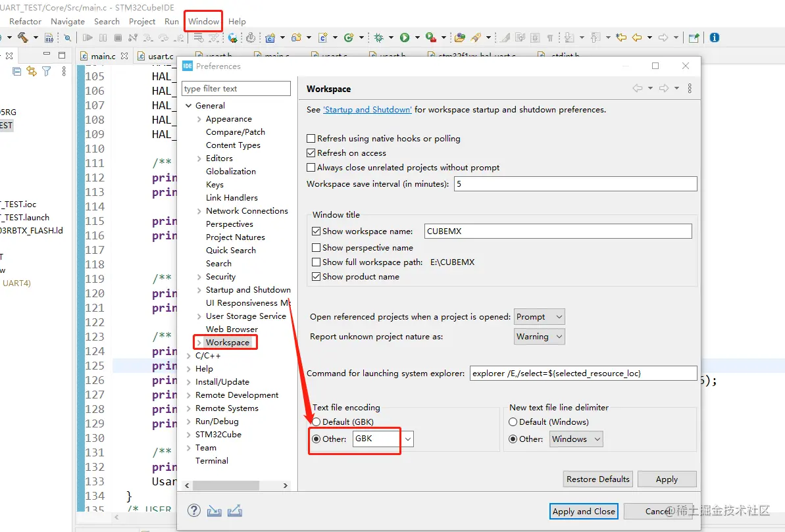Viewport: 785px width, 532px height.
Task: Click the preference tree horizontal scrollbar
Action: tap(226, 485)
